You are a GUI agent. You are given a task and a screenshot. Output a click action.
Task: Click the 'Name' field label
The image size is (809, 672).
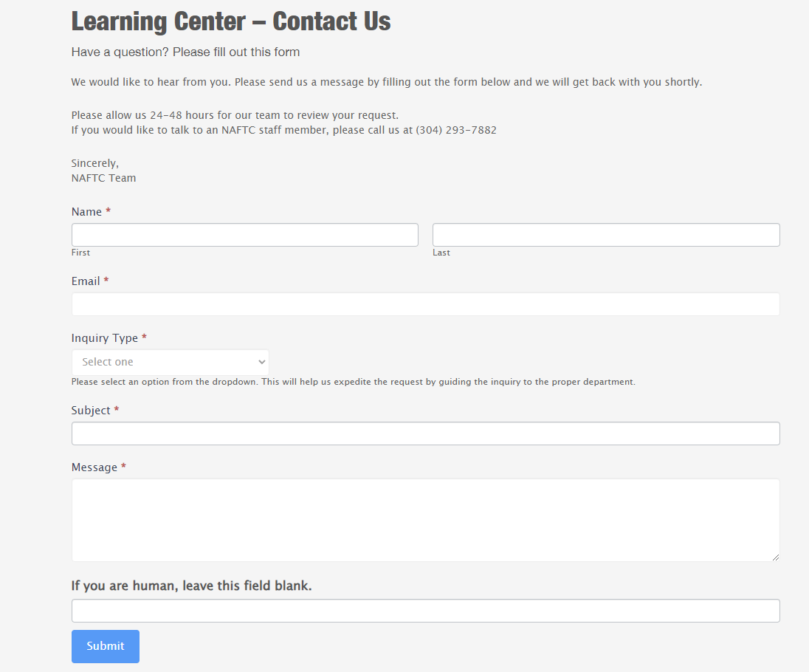click(x=86, y=212)
